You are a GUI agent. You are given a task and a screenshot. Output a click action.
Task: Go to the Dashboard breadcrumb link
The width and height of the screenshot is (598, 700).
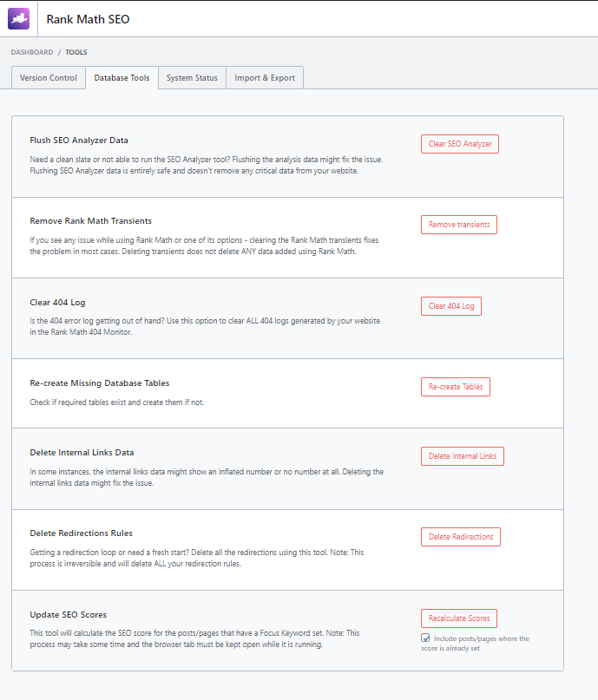click(32, 52)
